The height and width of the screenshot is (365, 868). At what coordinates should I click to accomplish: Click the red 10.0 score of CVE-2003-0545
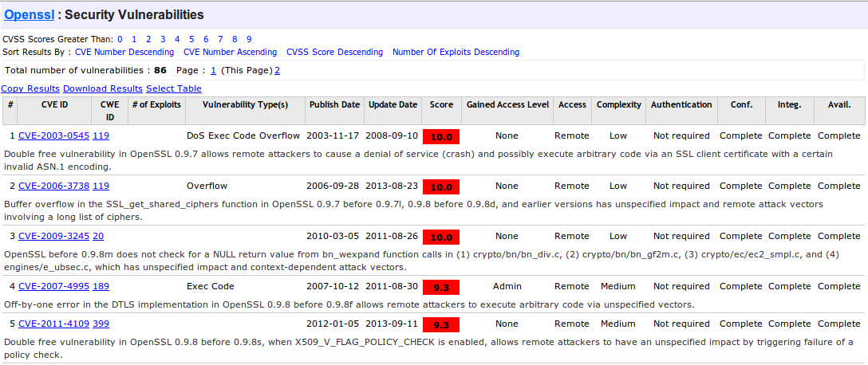point(441,136)
